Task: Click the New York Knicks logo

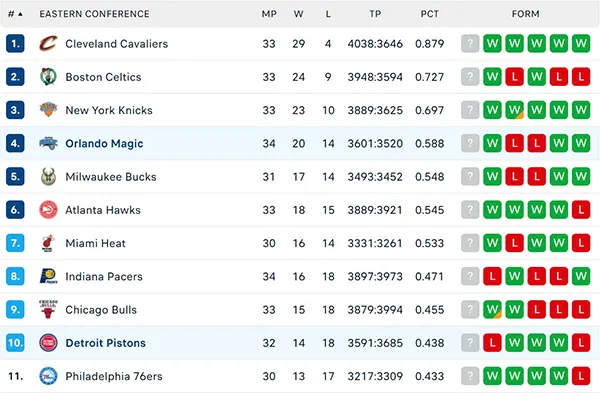Action: (49, 110)
